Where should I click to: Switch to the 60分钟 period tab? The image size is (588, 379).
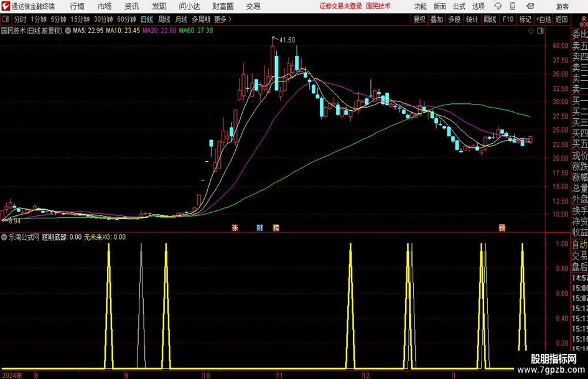[127, 19]
